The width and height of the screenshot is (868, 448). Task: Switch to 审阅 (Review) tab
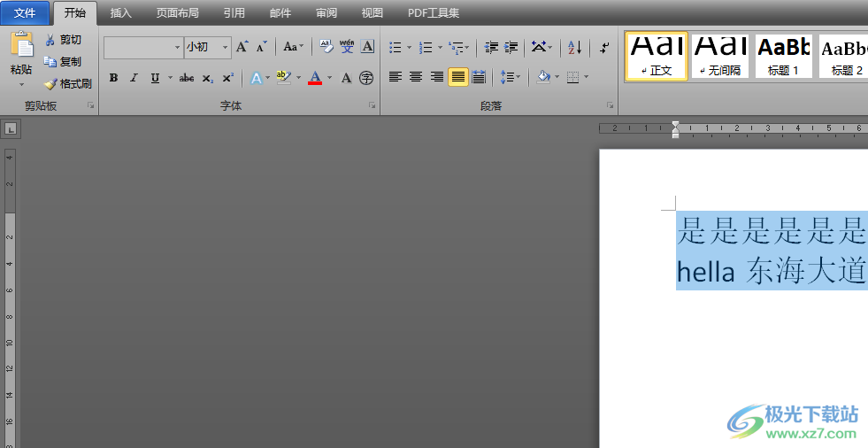(326, 12)
